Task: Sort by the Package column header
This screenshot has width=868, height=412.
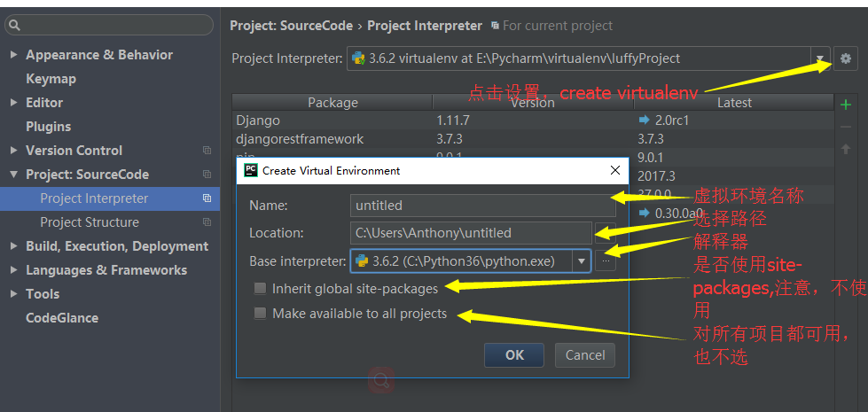Action: [332, 102]
